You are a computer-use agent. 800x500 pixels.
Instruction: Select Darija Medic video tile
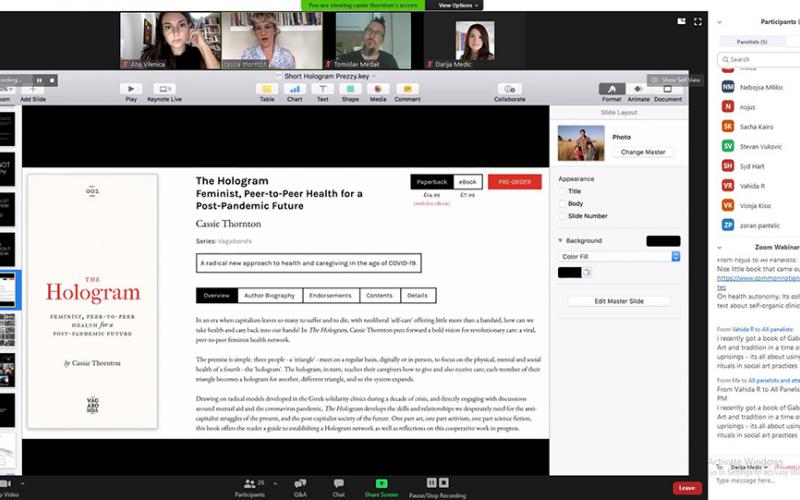click(474, 41)
